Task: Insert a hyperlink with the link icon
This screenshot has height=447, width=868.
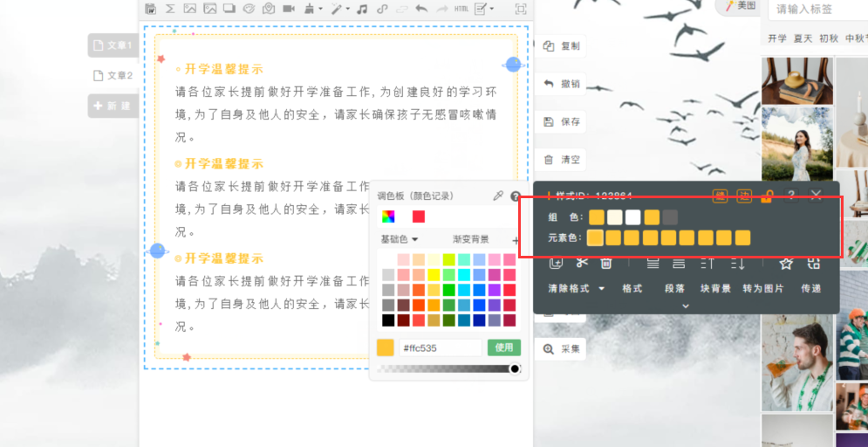Action: point(382,9)
